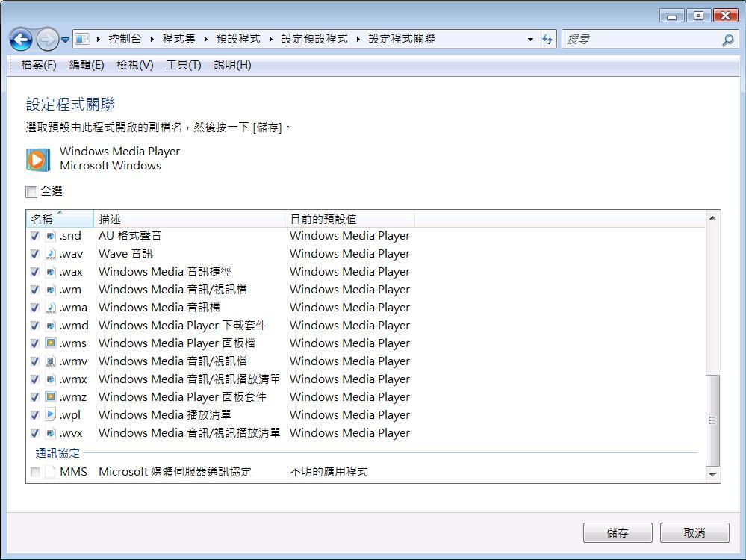746x560 pixels.
Task: Open the recent pages dropdown beside navigation arrows
Action: click(x=65, y=40)
